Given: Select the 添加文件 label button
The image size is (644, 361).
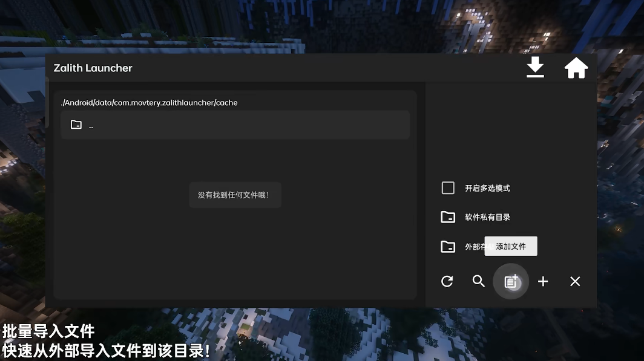Looking at the screenshot, I should (x=510, y=246).
